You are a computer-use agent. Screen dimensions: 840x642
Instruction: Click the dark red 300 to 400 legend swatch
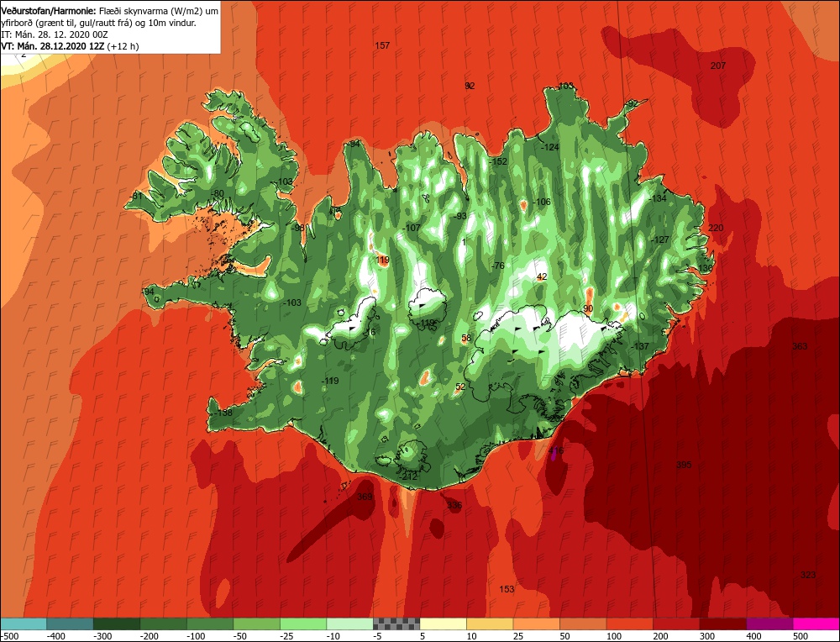click(x=723, y=624)
